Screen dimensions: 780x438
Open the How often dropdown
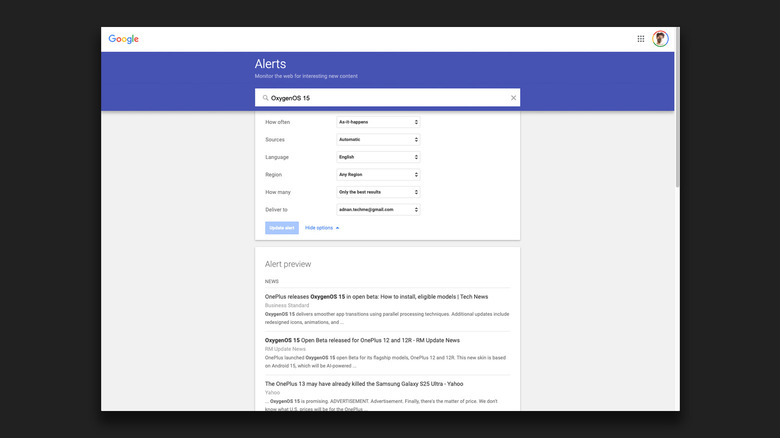point(378,122)
